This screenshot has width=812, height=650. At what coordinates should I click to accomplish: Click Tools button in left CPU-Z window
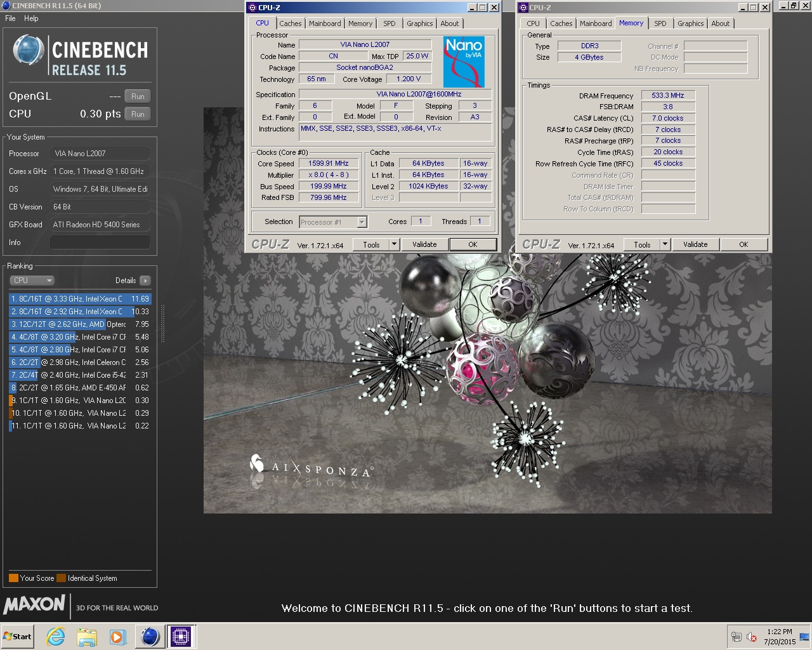coord(372,244)
